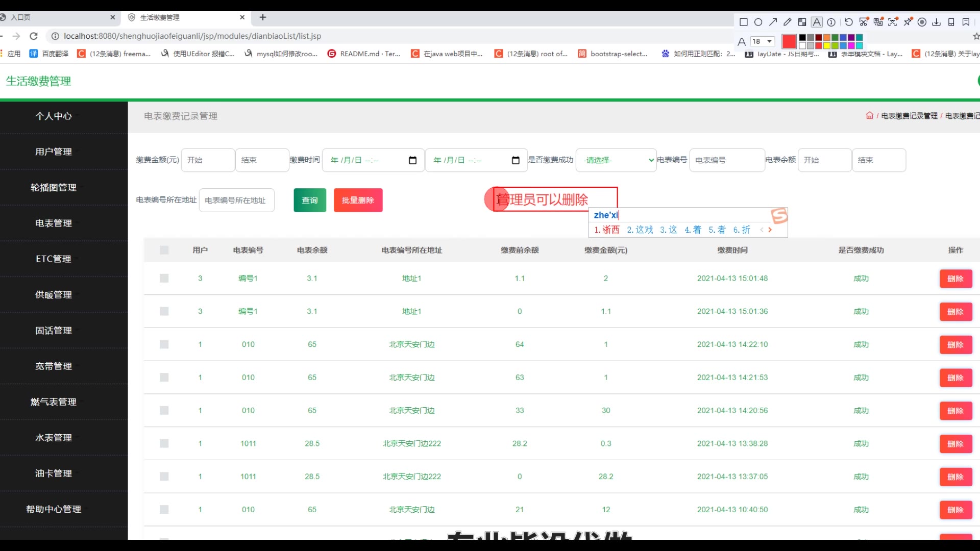Click the pin screenshot icon

(x=908, y=22)
